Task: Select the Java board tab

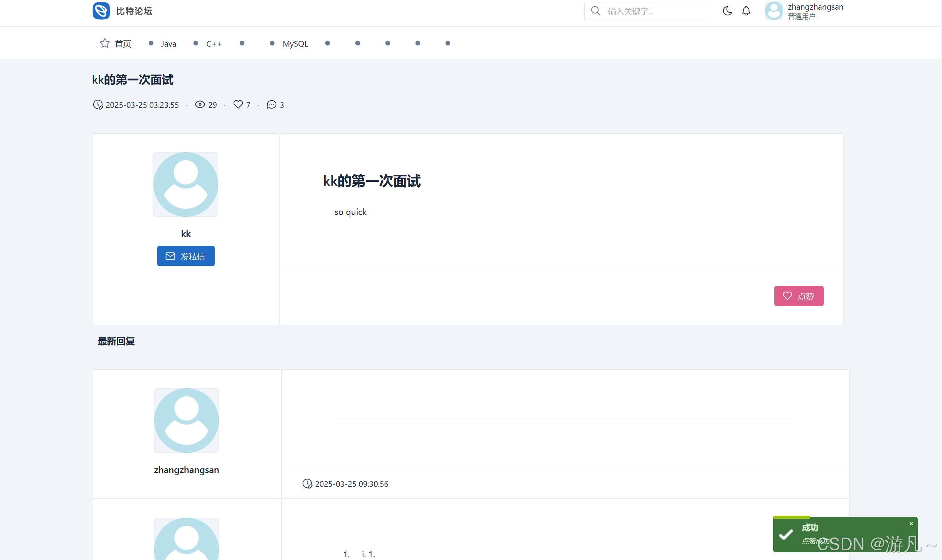Action: coord(168,44)
